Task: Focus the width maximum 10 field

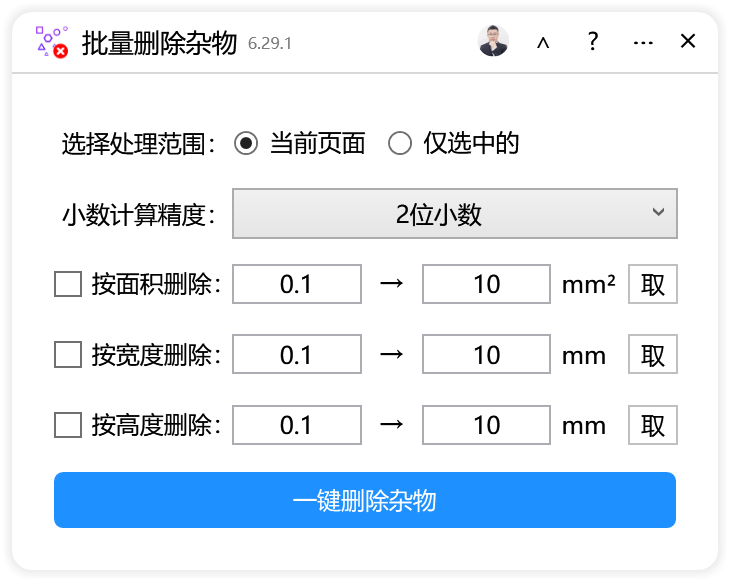Action: click(x=487, y=354)
